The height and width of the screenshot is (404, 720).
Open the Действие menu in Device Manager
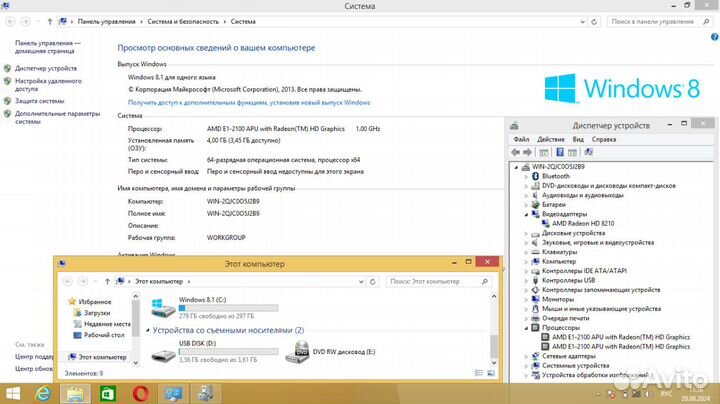coord(551,139)
